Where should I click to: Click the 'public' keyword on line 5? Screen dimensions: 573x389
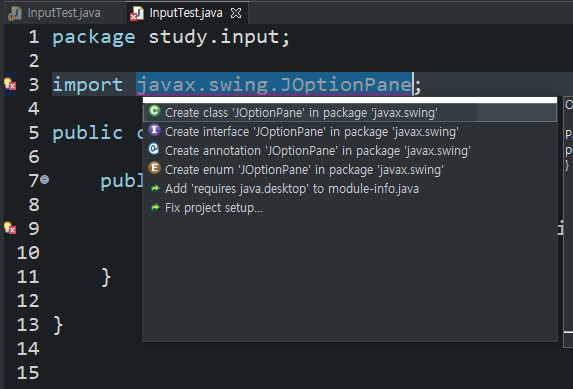pyautogui.click(x=88, y=132)
